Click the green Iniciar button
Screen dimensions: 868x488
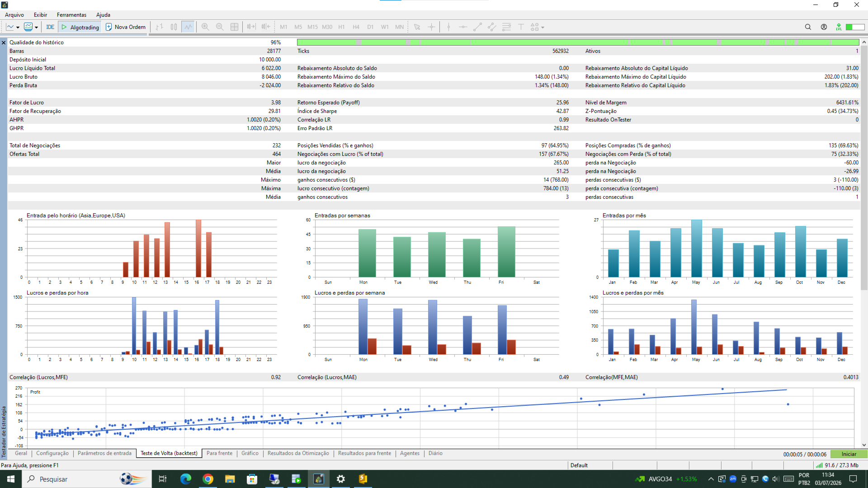[849, 454]
